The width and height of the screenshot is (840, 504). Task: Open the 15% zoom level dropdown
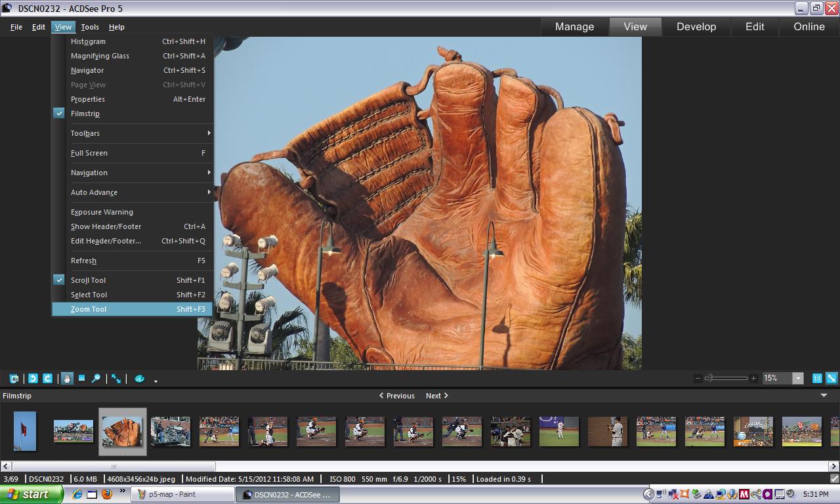pos(798,378)
